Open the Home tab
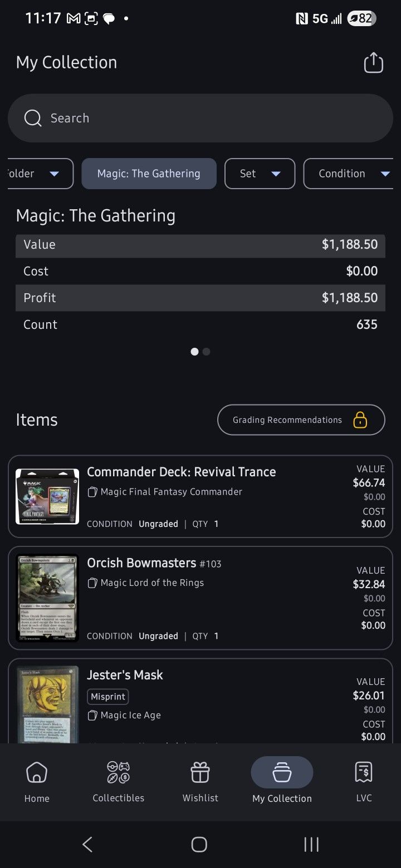This screenshot has width=401, height=868. point(37,782)
